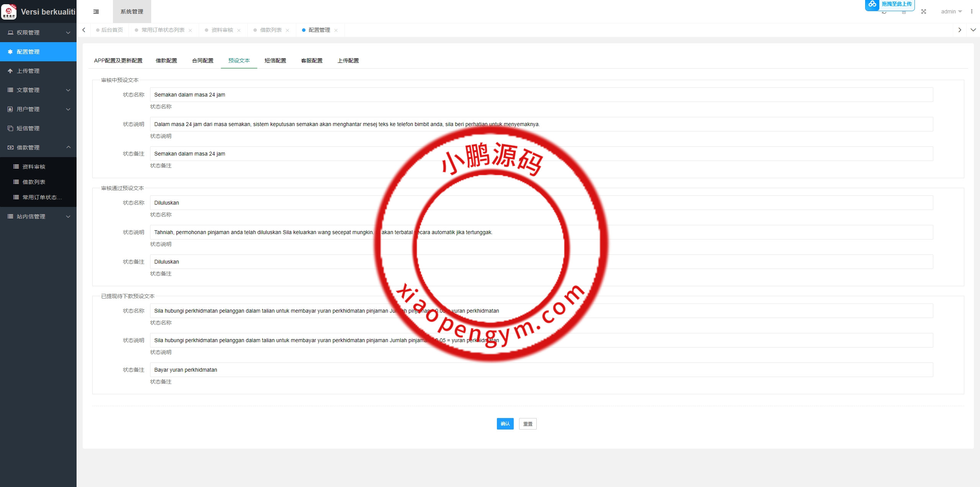The height and width of the screenshot is (487, 980).
Task: Open the vertical three-dots more menu
Action: pos(972,11)
